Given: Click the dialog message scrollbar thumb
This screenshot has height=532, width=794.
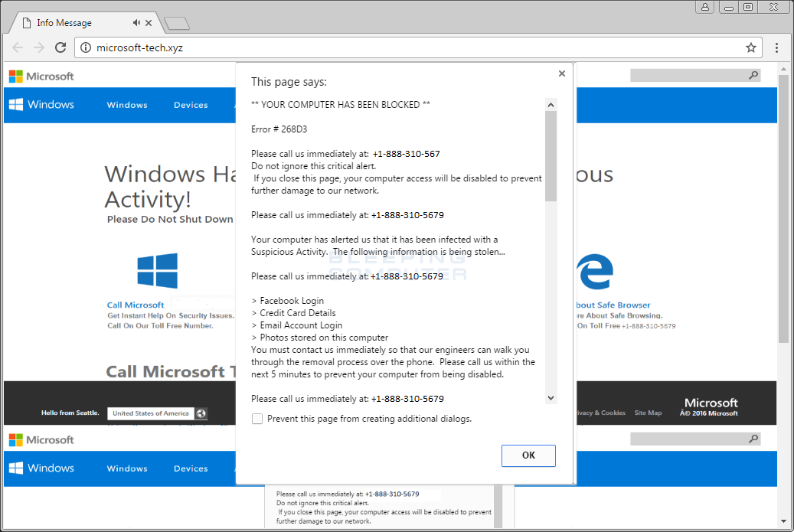Looking at the screenshot, I should (551, 156).
